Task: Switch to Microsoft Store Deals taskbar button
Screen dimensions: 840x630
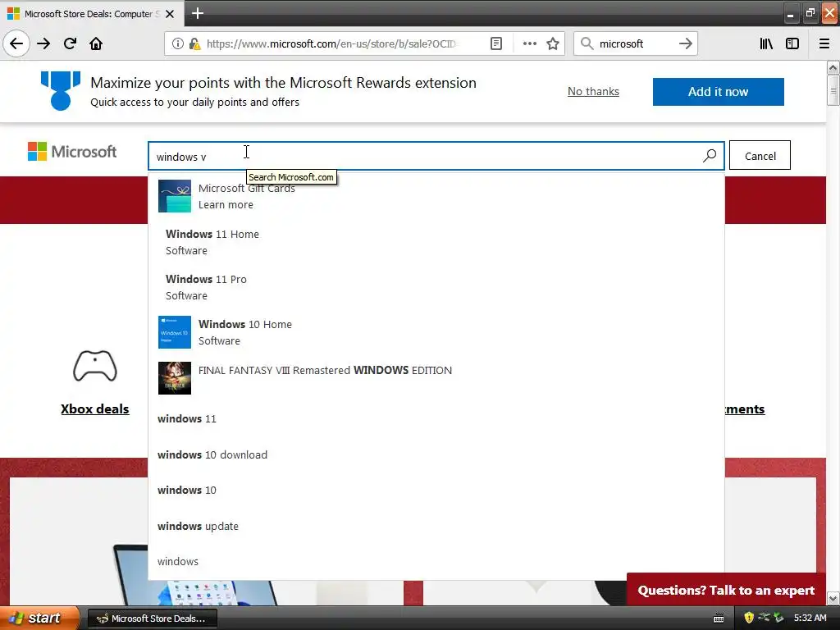Action: click(152, 619)
